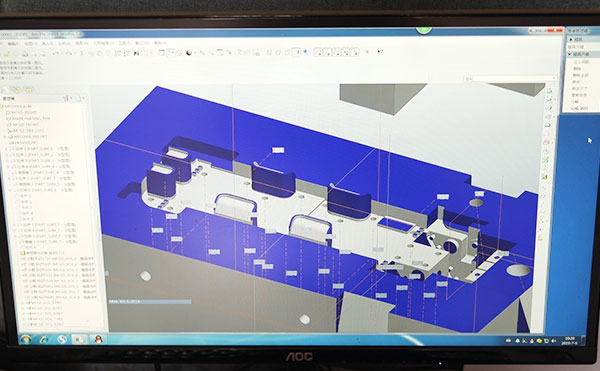Image resolution: width=600 pixels, height=371 pixels.
Task: Open the 工具 menu in menu bar
Action: [124, 43]
